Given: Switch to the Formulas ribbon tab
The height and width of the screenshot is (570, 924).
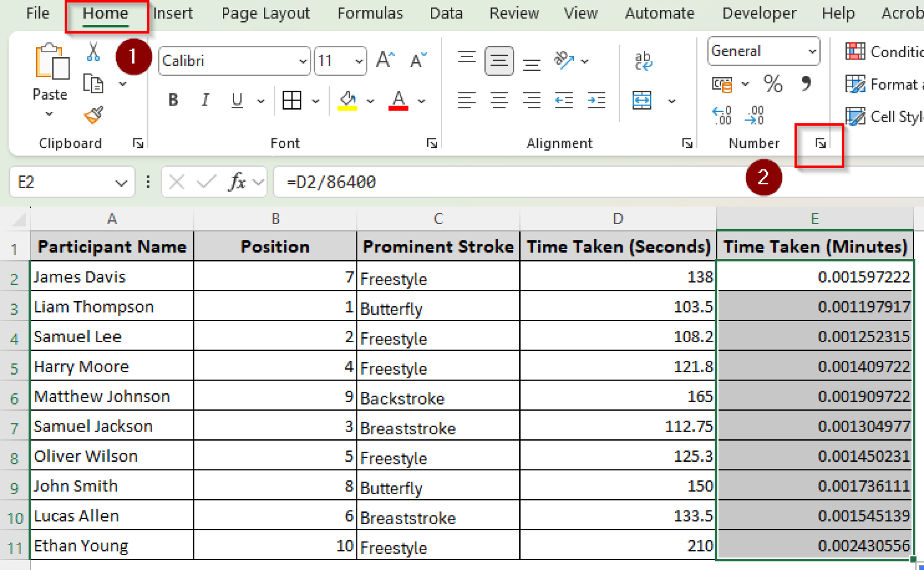Looking at the screenshot, I should click(370, 13).
